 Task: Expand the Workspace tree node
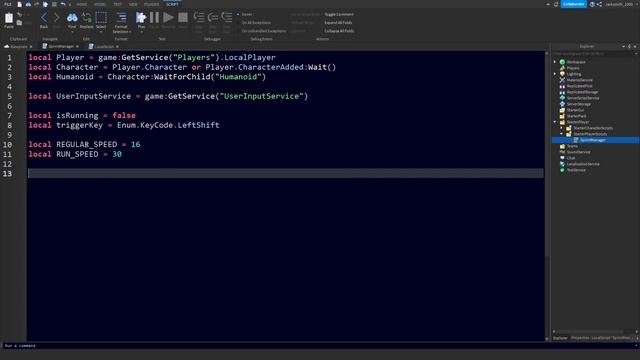(x=555, y=62)
